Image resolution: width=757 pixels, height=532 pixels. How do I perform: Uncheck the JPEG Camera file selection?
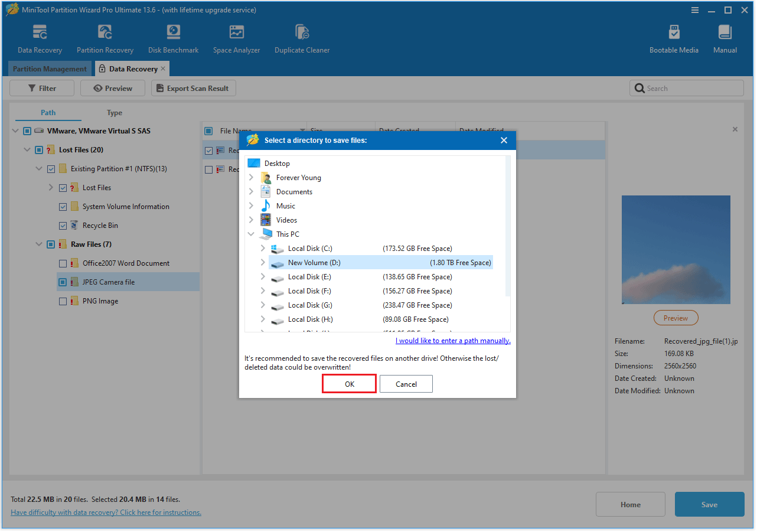[x=63, y=282]
